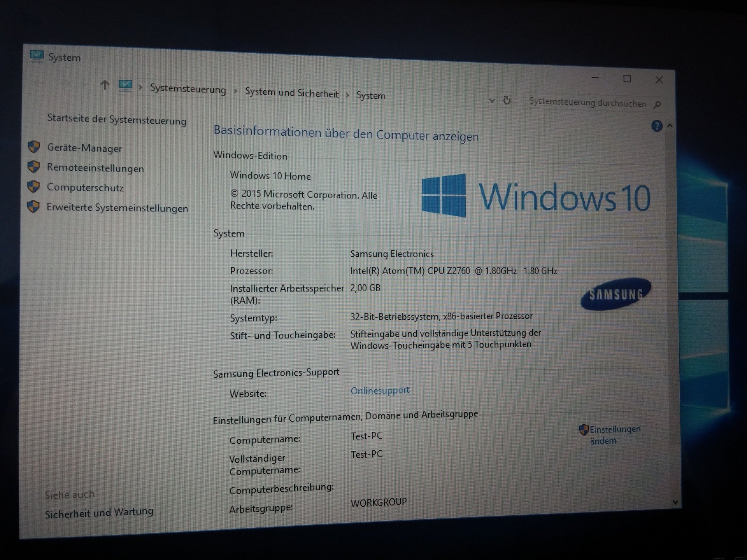Click the shield icon beside Remoteeinstellungen
747x560 pixels.
(34, 166)
